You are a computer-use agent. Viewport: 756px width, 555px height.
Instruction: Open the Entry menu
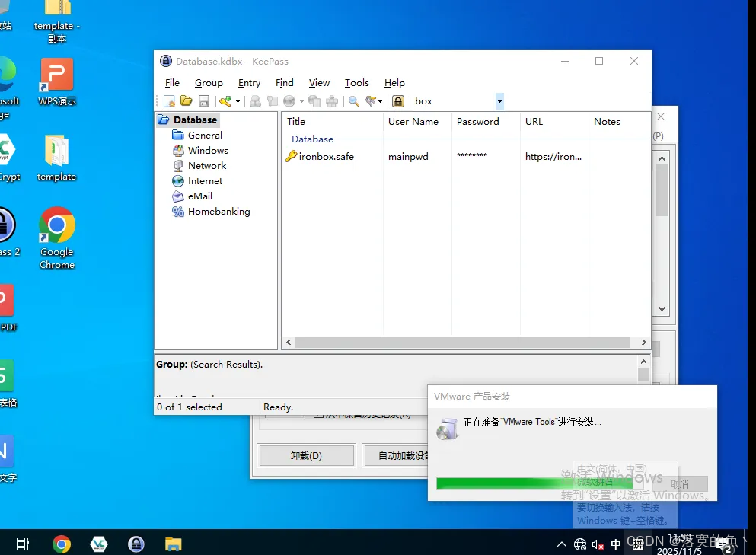249,83
